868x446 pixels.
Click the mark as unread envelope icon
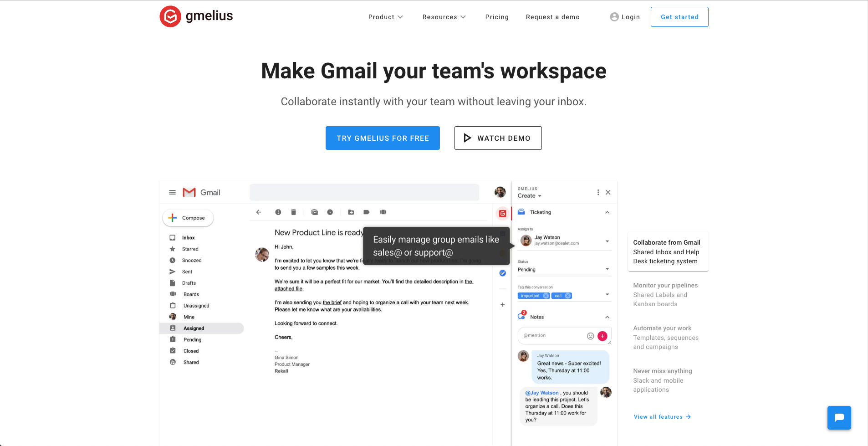[315, 212]
